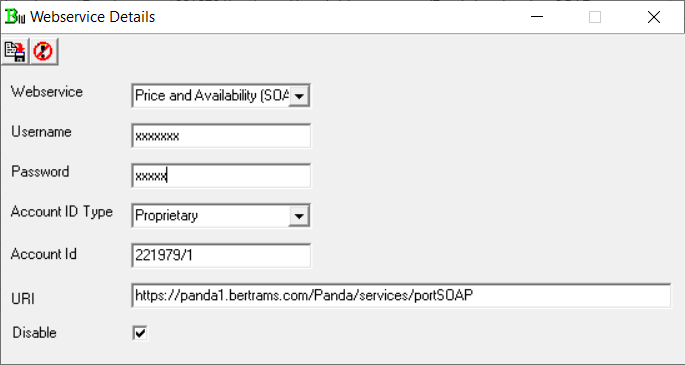Select the Account Id field with 221979/1
685x365 pixels.
click(221, 255)
